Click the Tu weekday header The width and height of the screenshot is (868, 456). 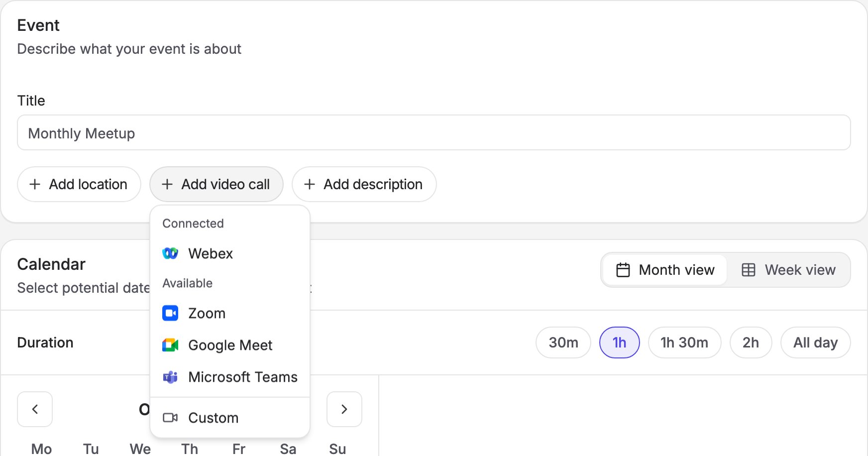91,449
